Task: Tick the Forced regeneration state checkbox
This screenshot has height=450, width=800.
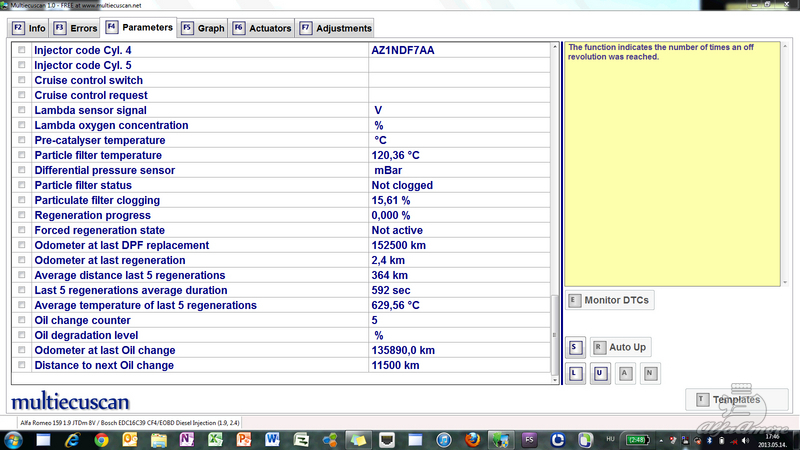Action: pyautogui.click(x=21, y=230)
